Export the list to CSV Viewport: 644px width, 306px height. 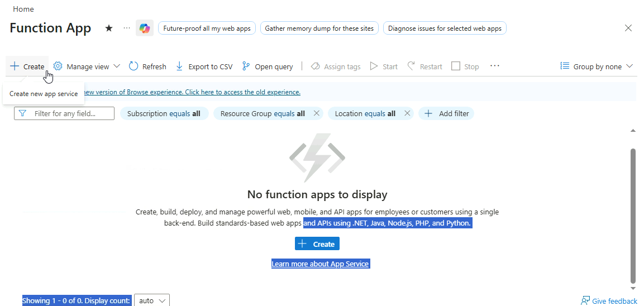tap(204, 66)
